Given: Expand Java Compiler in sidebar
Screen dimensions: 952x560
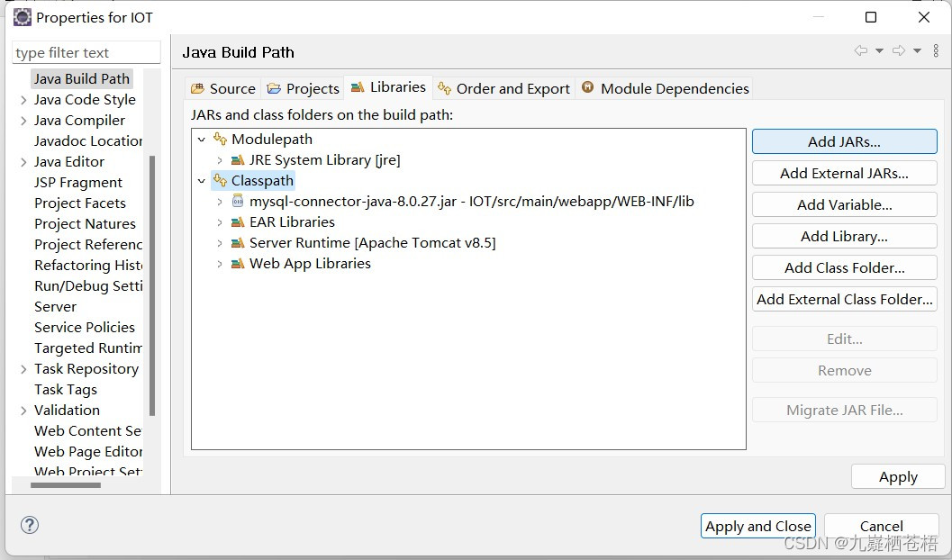Looking at the screenshot, I should [23, 120].
